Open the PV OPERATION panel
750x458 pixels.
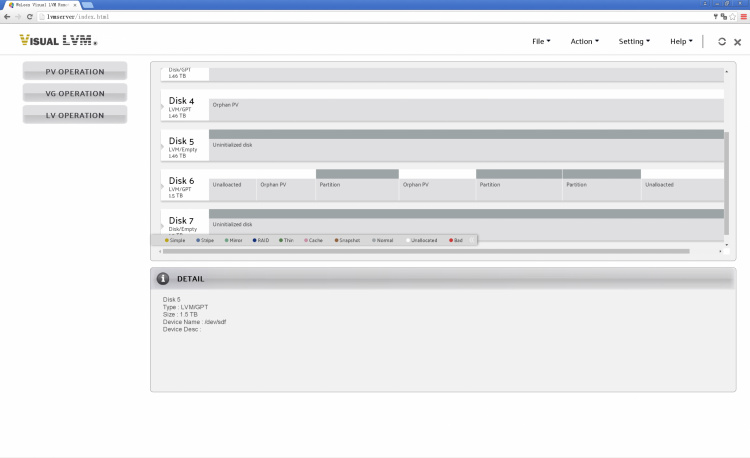click(x=75, y=71)
